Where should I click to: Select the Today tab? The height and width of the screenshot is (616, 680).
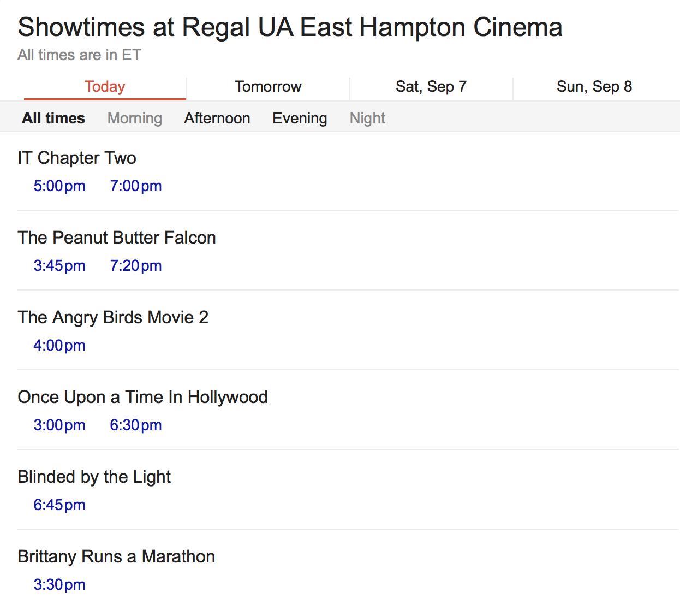point(105,87)
